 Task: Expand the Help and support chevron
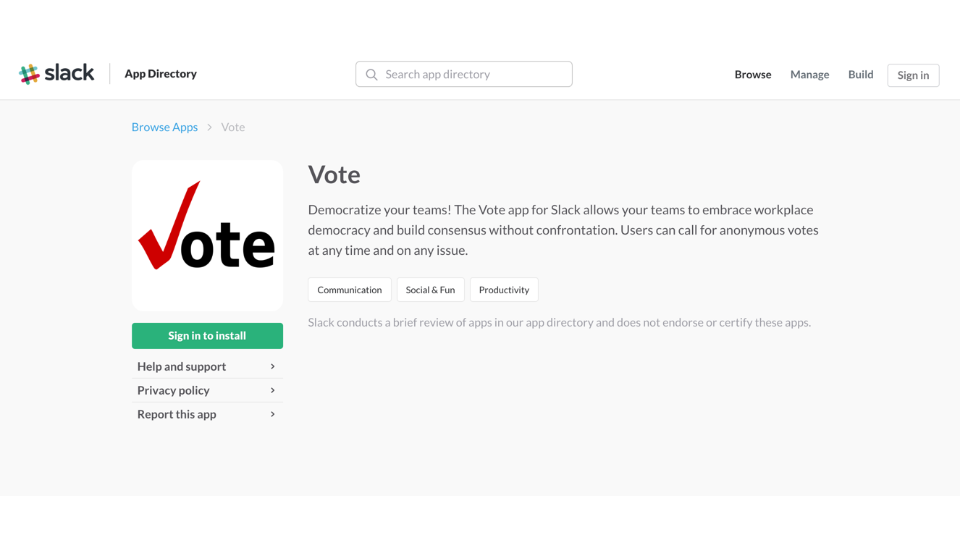pyautogui.click(x=273, y=367)
